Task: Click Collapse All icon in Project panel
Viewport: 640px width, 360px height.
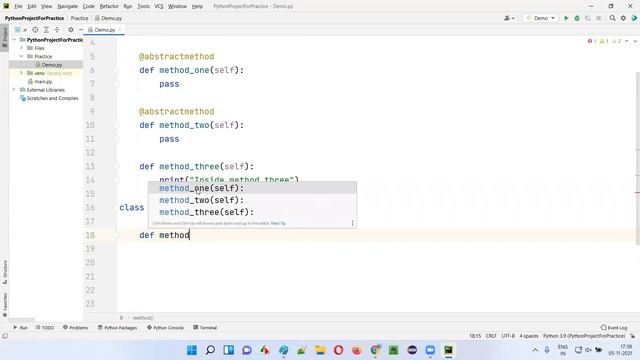Action: pos(57,30)
